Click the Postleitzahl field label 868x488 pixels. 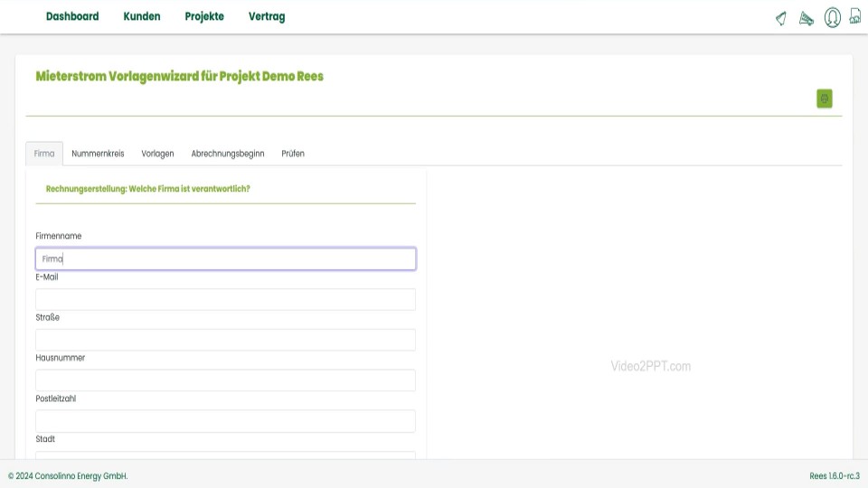(x=56, y=399)
